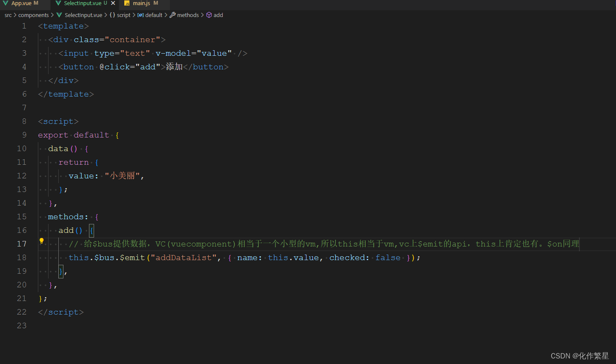Click line number 23 in the gutter
The height and width of the screenshot is (364, 616).
(22, 326)
